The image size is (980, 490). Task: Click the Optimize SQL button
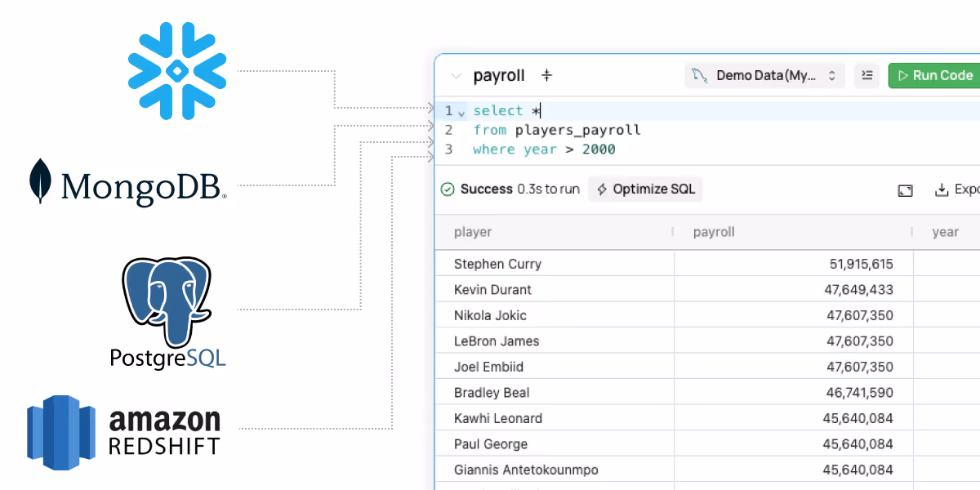pos(645,189)
